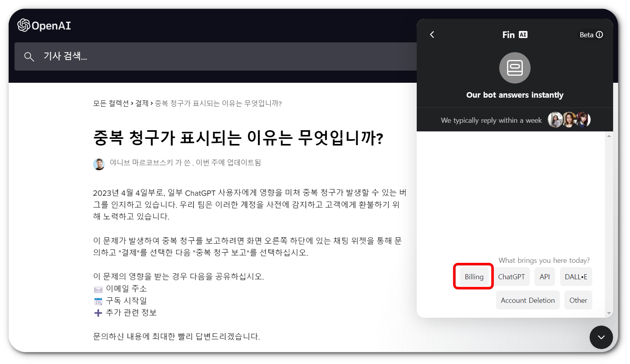Click the email envelope icon
630x364 pixels.
click(x=97, y=289)
